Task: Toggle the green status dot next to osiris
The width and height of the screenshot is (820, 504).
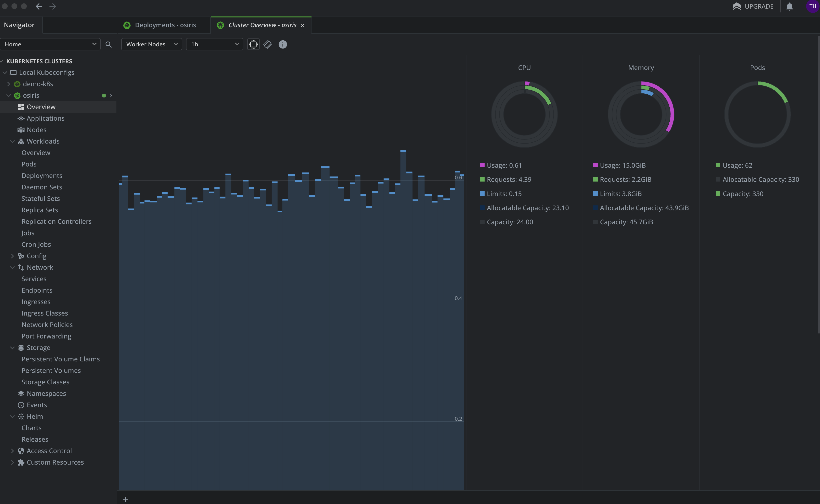Action: (x=104, y=96)
